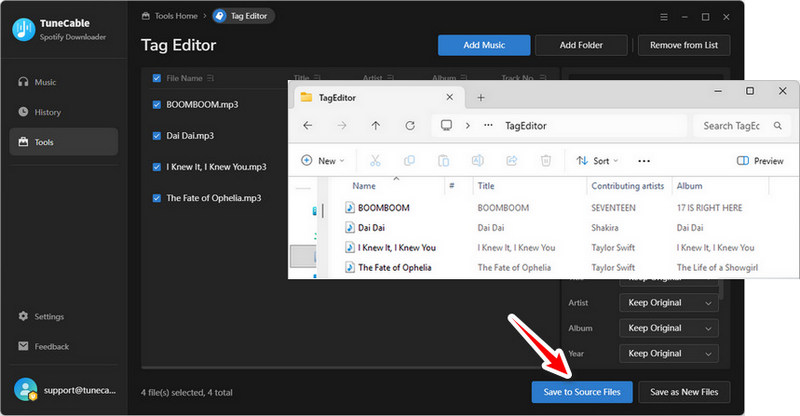Click the Share icon in Explorer toolbar
Screen dimensions: 800x416
(512, 161)
